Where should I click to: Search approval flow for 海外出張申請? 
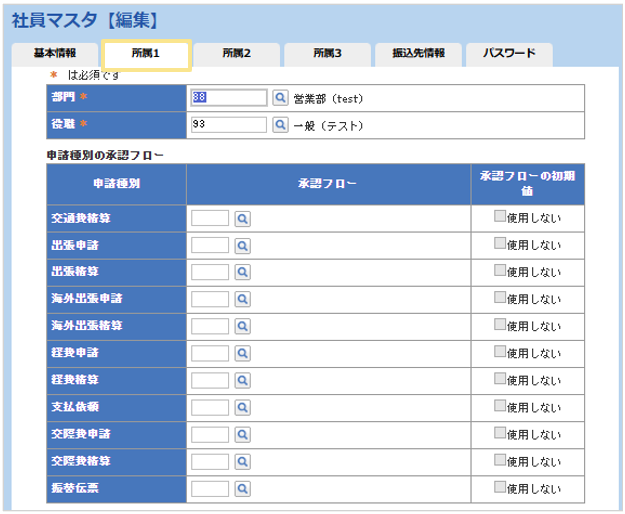point(242,299)
